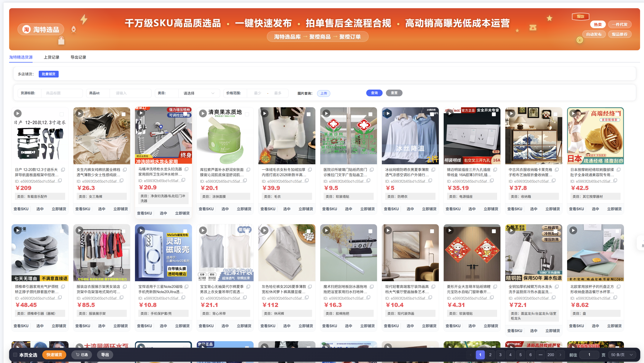Play video on 颈椎牵引器 product thumbnail
This screenshot has height=363, width=644.
pyautogui.click(x=18, y=230)
